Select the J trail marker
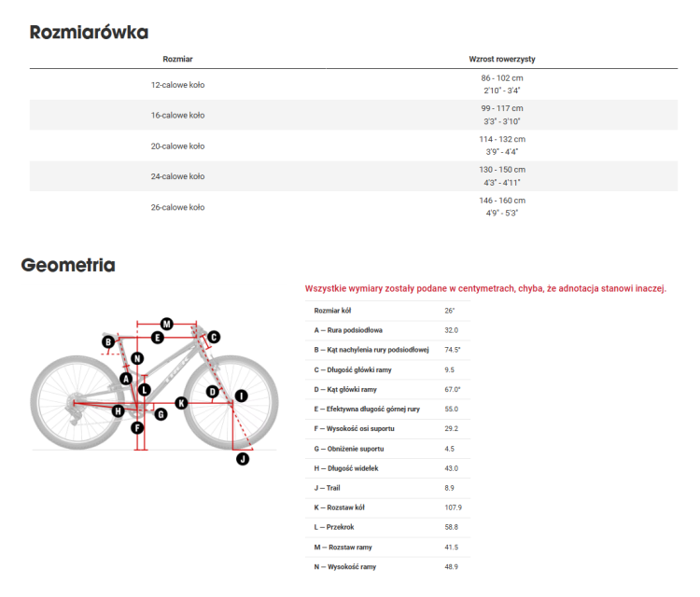 242,458
